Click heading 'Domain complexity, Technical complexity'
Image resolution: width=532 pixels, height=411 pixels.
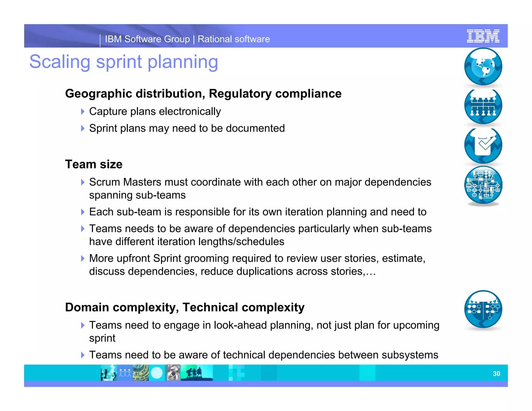(185, 307)
